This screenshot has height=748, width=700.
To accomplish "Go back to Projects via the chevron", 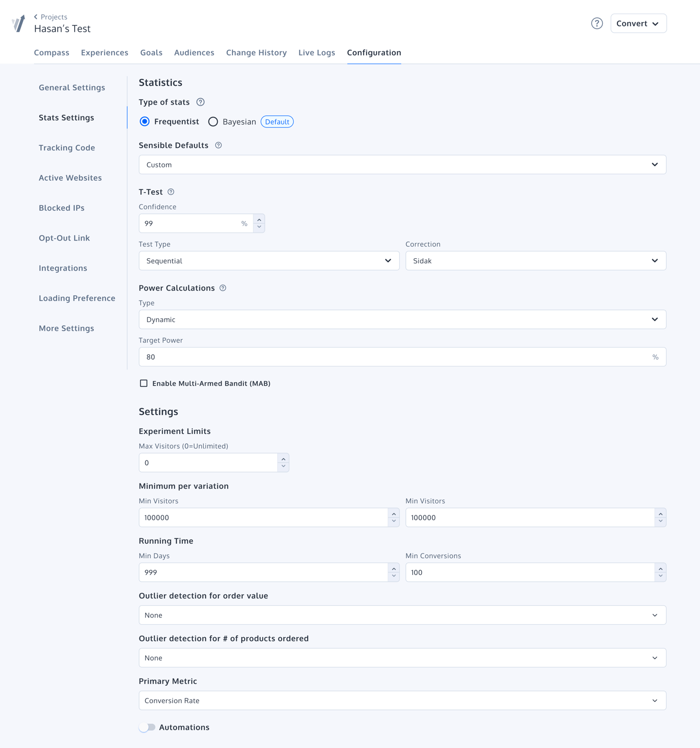I will (36, 16).
